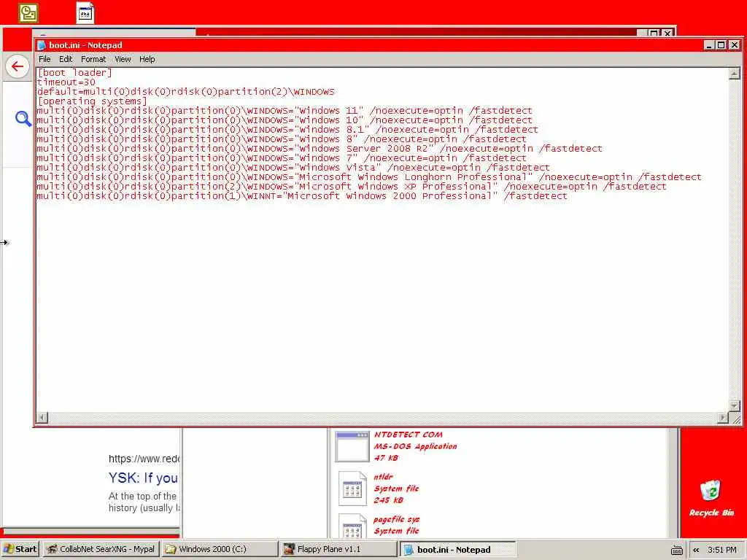Click the 3:51 PM clock
The height and width of the screenshot is (560, 747).
point(721,550)
